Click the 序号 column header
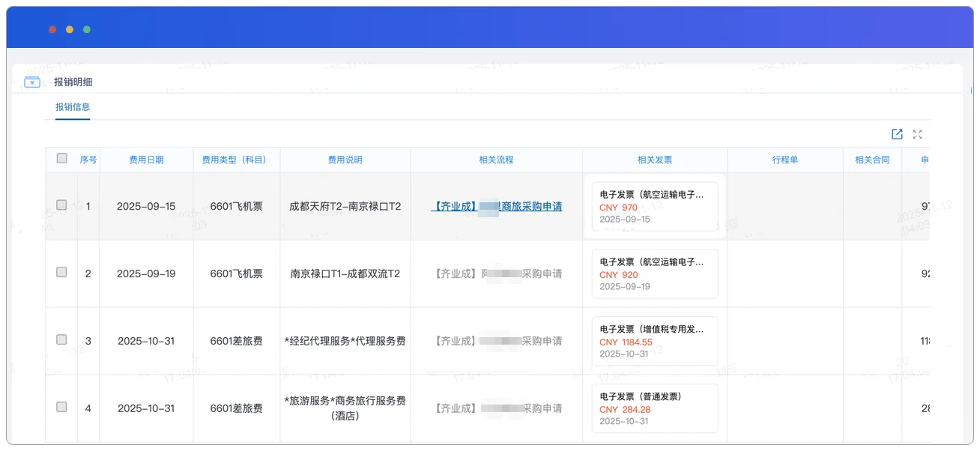This screenshot has height=451, width=980. coord(88,160)
